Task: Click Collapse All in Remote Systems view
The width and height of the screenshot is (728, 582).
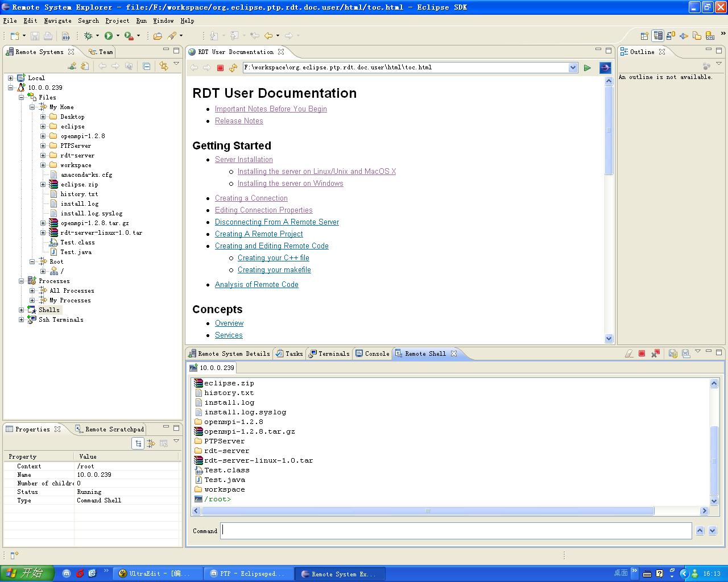Action: (146, 66)
